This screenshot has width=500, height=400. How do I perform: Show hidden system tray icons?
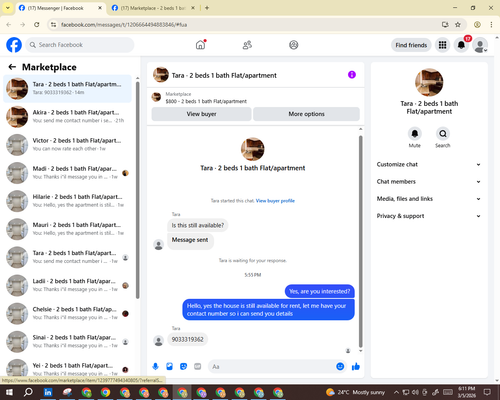(396, 392)
